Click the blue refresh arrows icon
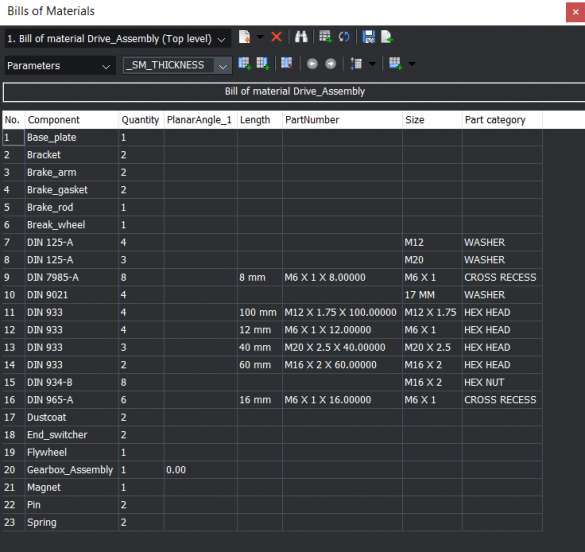This screenshot has width=585, height=552. [344, 37]
